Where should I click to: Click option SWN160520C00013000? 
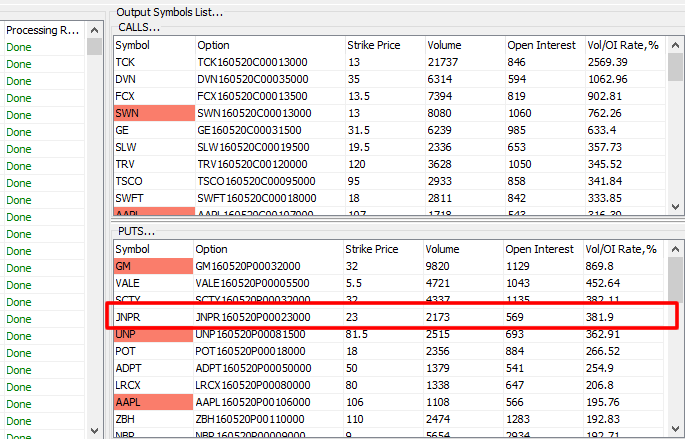click(x=254, y=113)
